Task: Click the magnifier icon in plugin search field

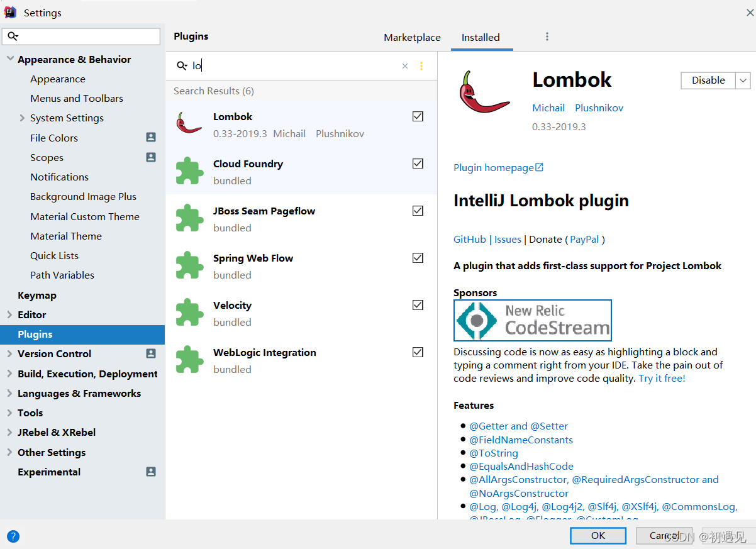Action: [x=182, y=66]
